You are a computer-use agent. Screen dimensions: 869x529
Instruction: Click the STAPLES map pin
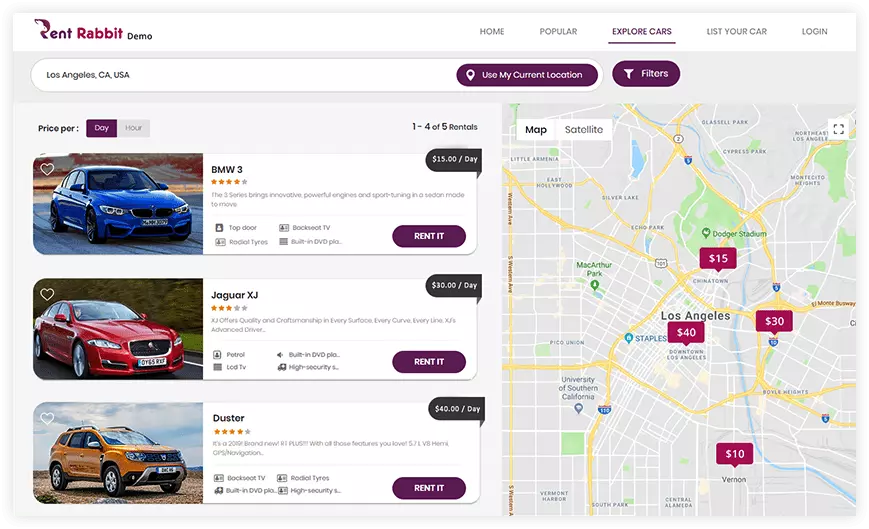(628, 338)
